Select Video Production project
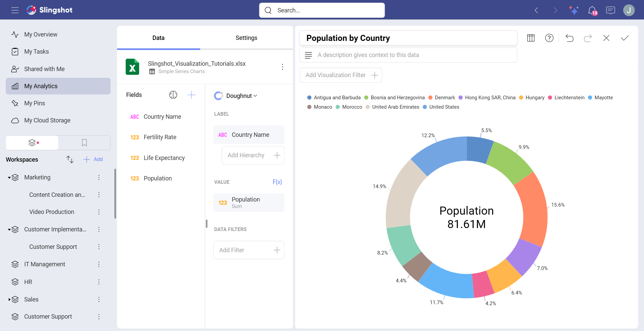The width and height of the screenshot is (644, 331). tap(52, 212)
